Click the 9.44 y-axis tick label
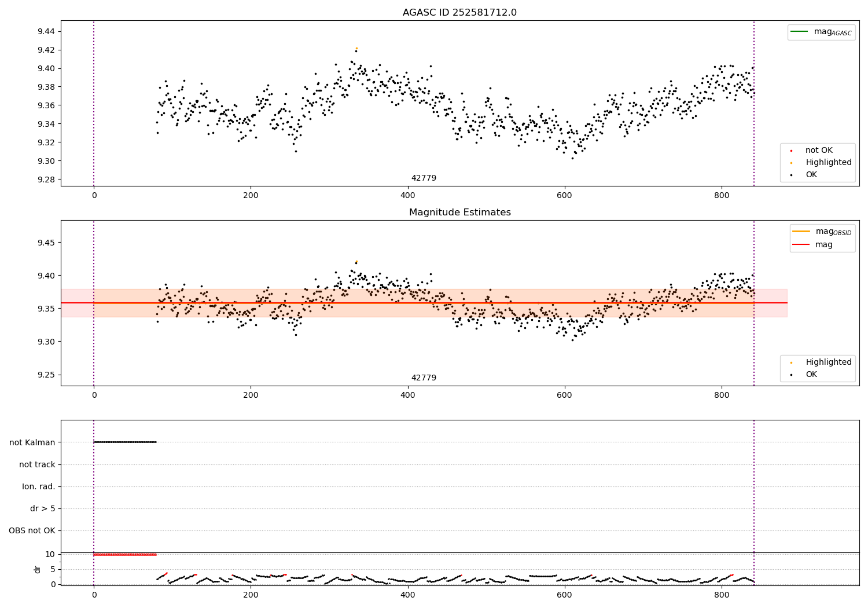 click(x=45, y=31)
